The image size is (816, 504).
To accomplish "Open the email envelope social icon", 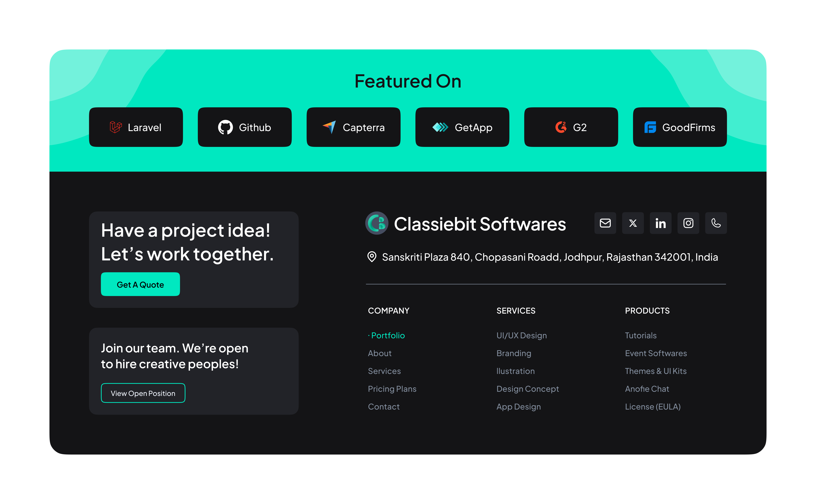I will tap(605, 223).
